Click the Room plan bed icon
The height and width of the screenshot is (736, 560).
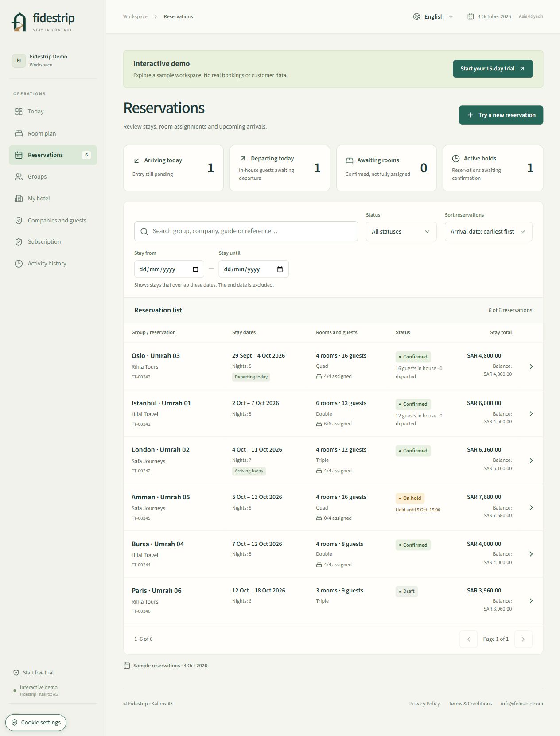(x=19, y=133)
